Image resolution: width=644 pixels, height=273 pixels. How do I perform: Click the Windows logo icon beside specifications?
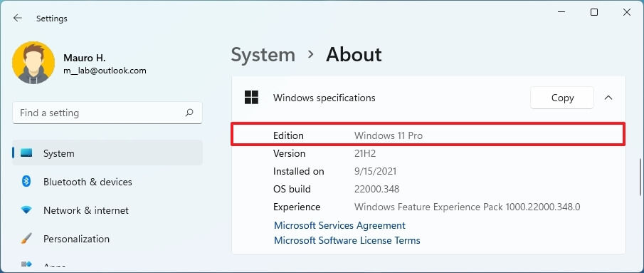251,98
